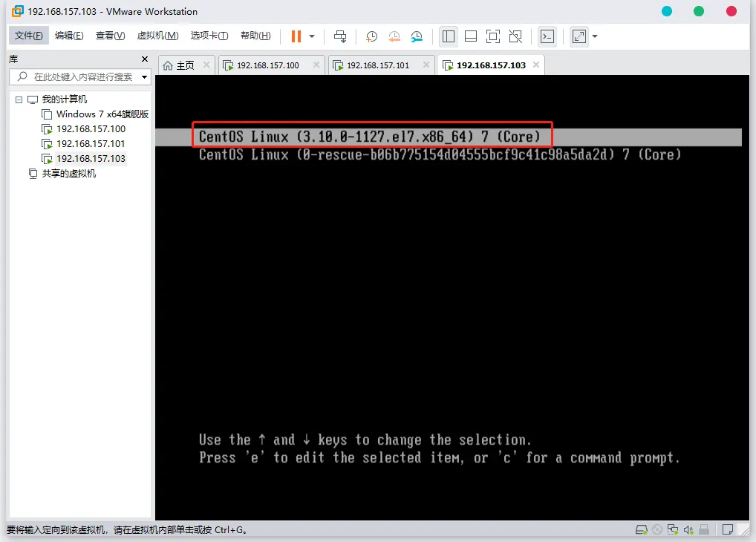The height and width of the screenshot is (542, 756).
Task: Toggle the console view
Action: point(547,36)
